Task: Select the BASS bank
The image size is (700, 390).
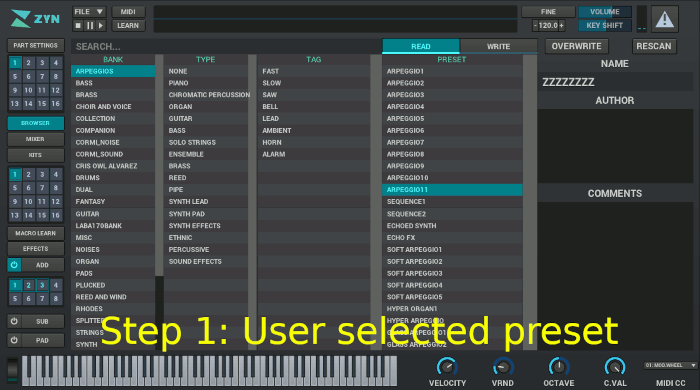Action: [x=113, y=83]
